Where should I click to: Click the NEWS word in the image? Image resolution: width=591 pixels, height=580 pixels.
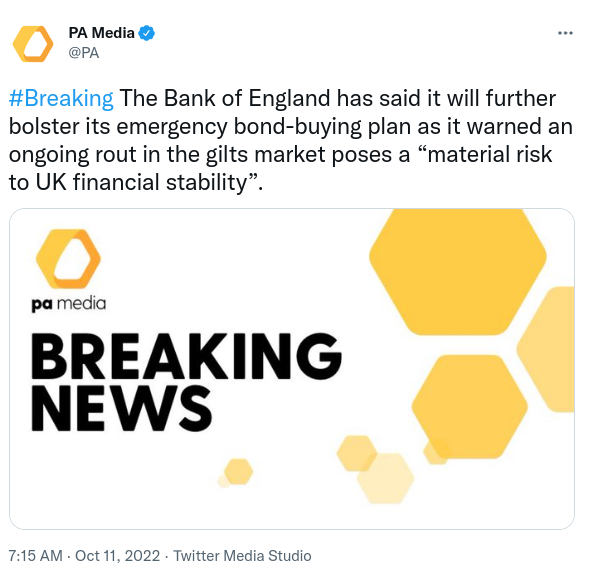tap(121, 409)
